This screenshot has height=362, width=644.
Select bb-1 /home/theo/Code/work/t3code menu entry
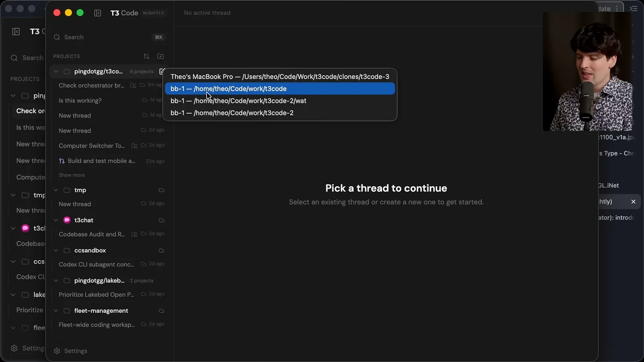pos(280,88)
